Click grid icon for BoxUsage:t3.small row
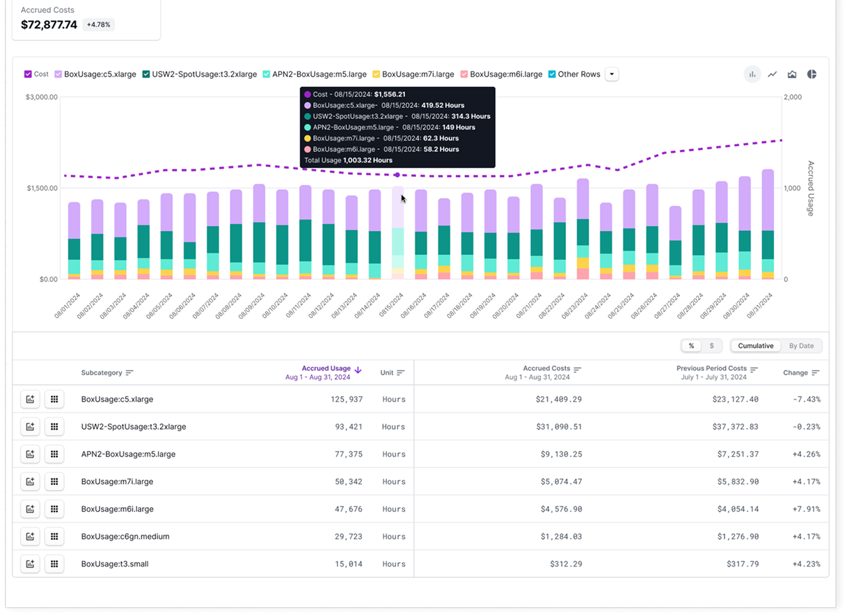Screen dimensions: 847x616 [x=54, y=564]
